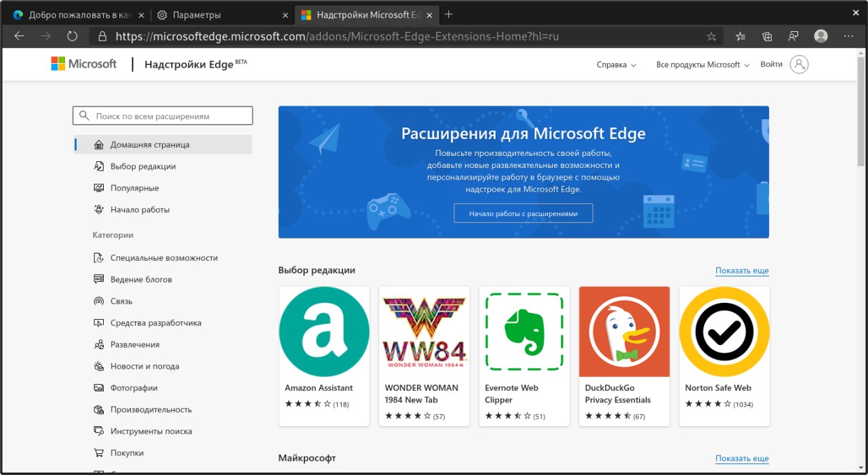Focus the Поиск по всем расширениям field
The width and height of the screenshot is (868, 475).
coord(163,116)
